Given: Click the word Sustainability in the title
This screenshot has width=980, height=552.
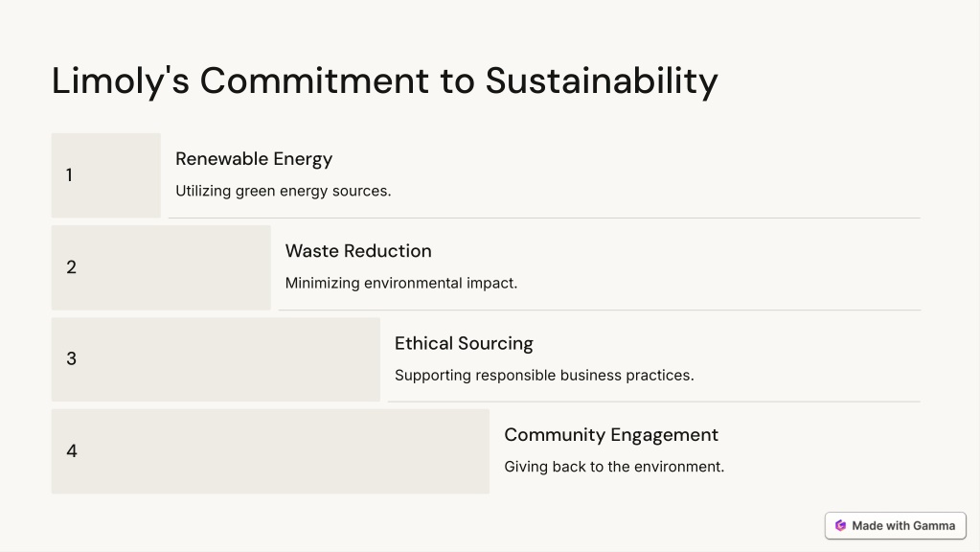Looking at the screenshot, I should click(x=602, y=81).
